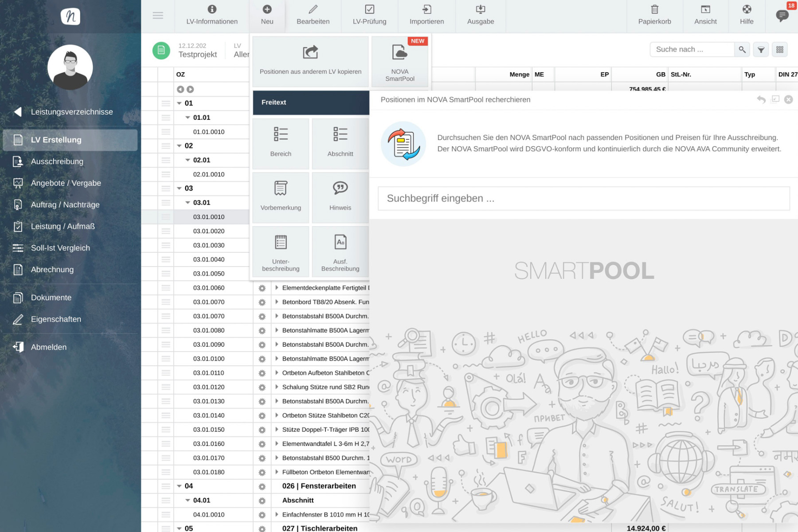Open the gear settings on row 03.01.0010

262,217
